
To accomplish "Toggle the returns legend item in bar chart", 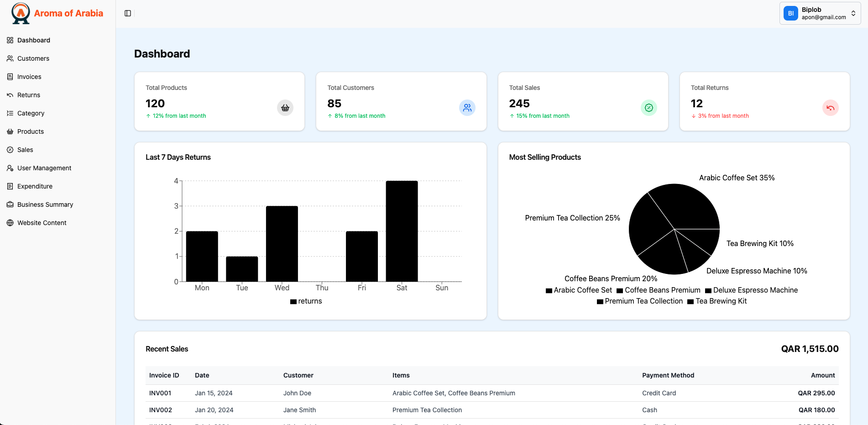I will (306, 301).
